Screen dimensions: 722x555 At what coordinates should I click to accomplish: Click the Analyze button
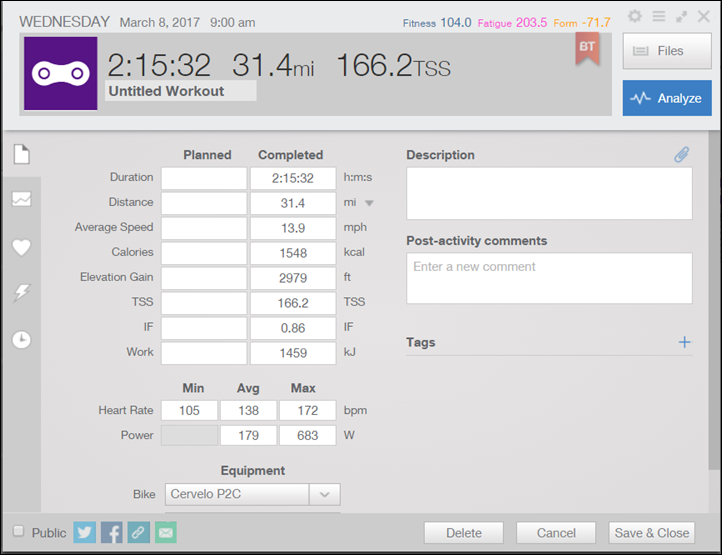tap(667, 98)
